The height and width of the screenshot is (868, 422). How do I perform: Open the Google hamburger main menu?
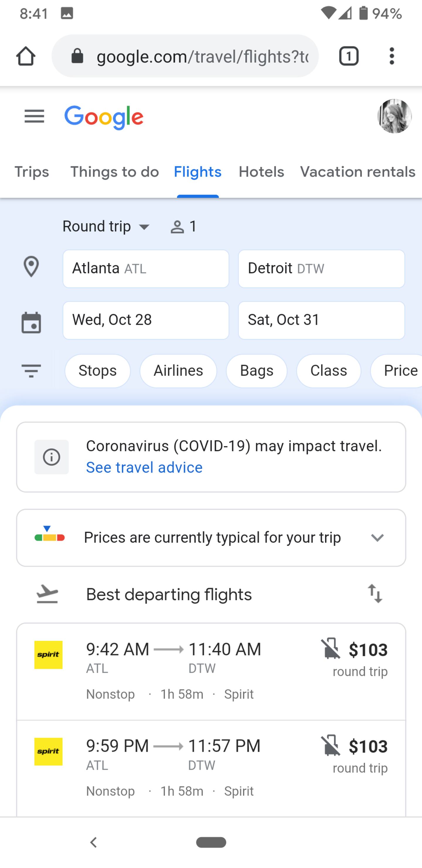tap(34, 117)
